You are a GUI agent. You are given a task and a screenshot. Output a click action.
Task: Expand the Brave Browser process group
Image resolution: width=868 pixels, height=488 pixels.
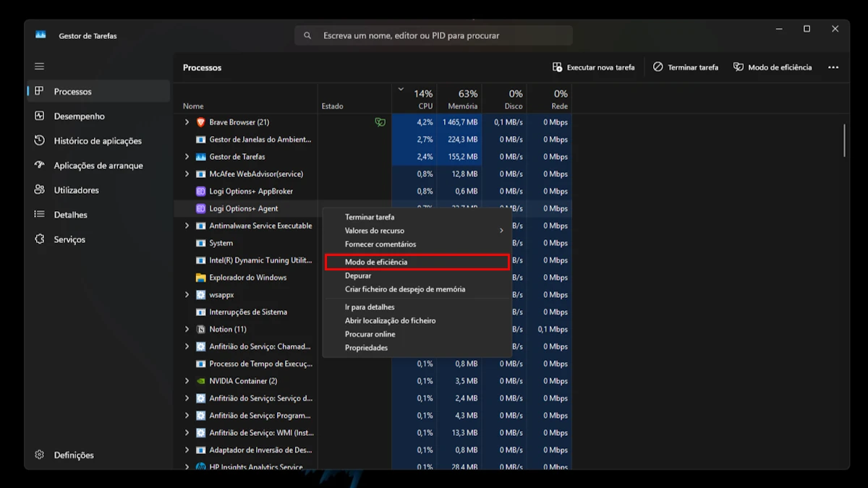pos(187,122)
